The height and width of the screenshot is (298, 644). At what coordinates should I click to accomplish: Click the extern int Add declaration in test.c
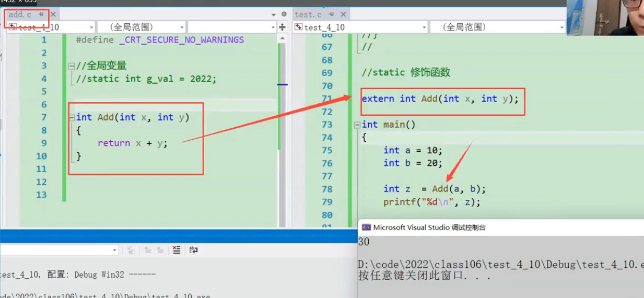(440, 99)
